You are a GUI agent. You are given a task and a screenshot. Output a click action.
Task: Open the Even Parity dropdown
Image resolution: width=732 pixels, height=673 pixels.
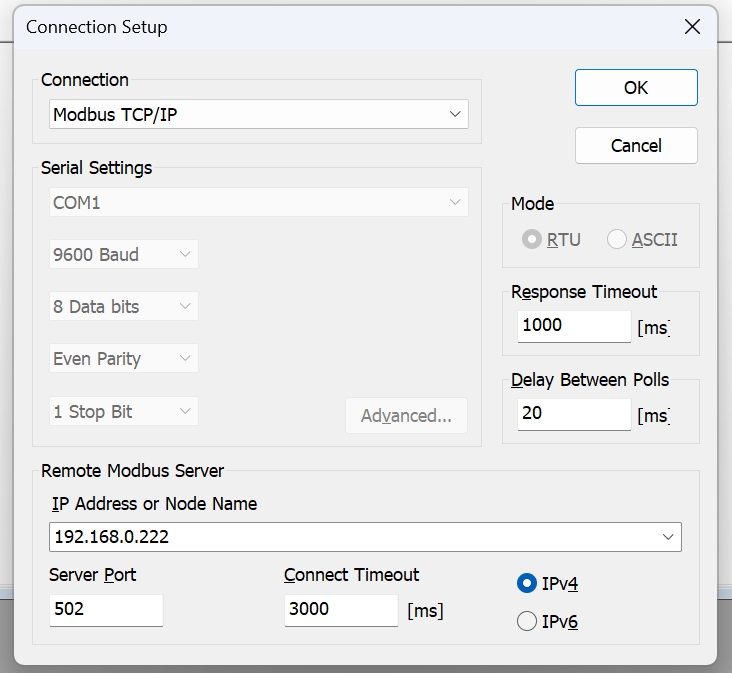tap(124, 359)
